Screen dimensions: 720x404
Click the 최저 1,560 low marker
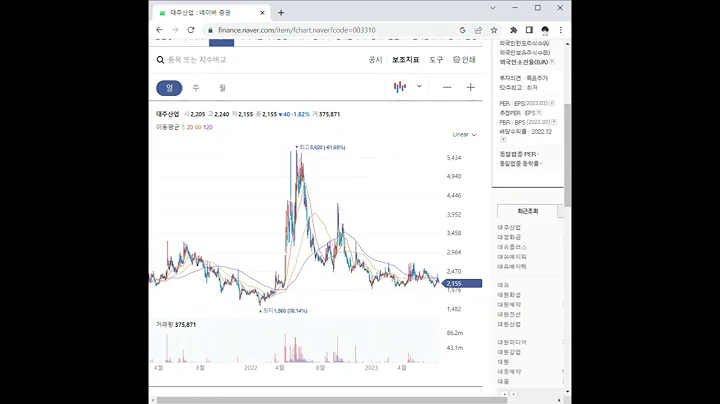click(x=283, y=311)
